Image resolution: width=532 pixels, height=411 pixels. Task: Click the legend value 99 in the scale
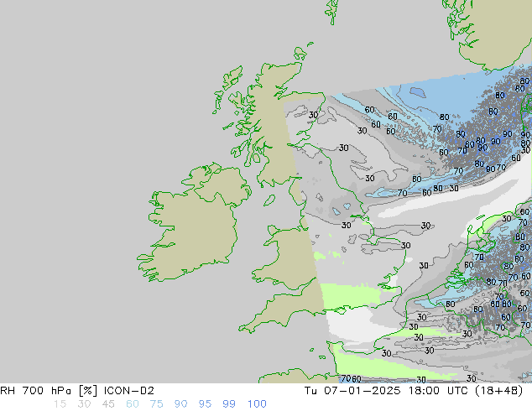click(x=229, y=404)
